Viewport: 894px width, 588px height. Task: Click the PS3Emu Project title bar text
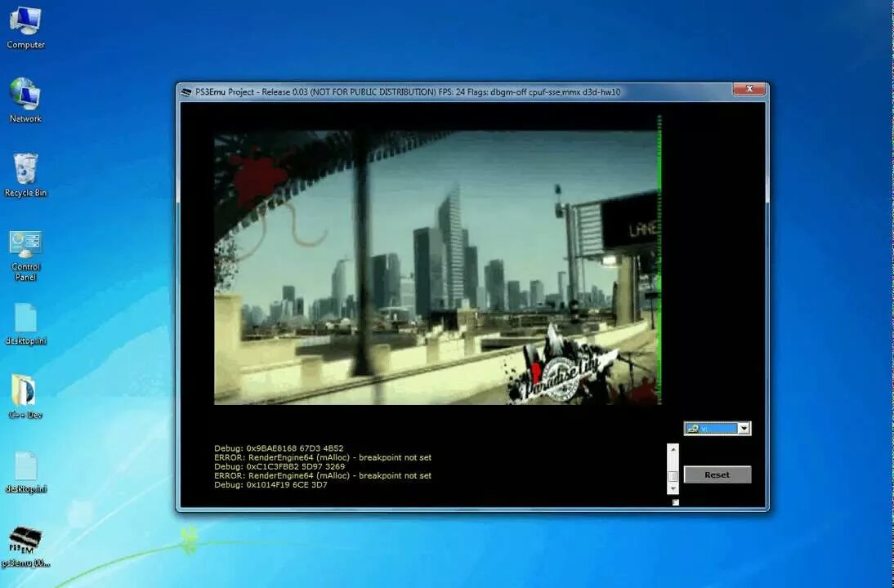click(x=408, y=91)
